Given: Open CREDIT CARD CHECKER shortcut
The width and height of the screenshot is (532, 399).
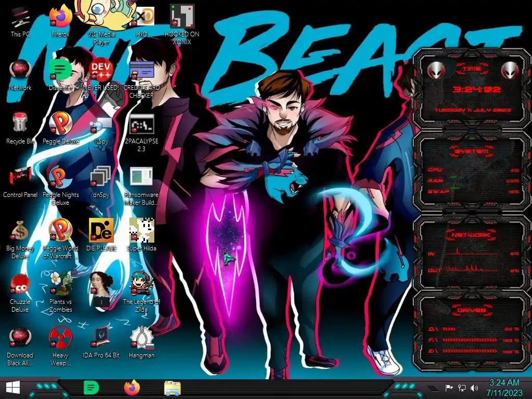Looking at the screenshot, I should [x=141, y=79].
